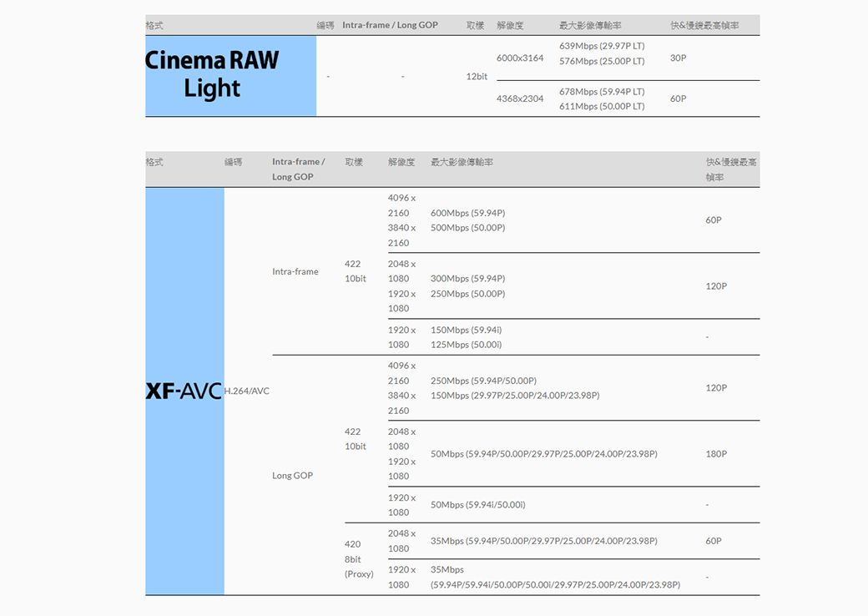Click the 300Mbps (59.94P) bitrate

[x=467, y=279]
